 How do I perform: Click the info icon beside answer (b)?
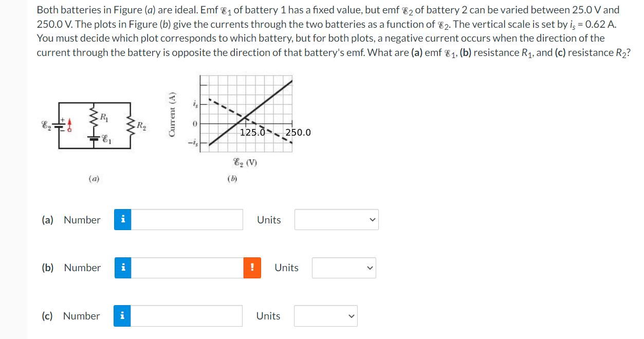click(122, 268)
